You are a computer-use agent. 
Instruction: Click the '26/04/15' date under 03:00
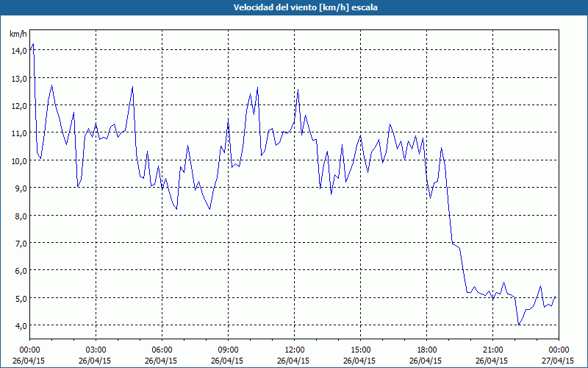pyautogui.click(x=95, y=361)
